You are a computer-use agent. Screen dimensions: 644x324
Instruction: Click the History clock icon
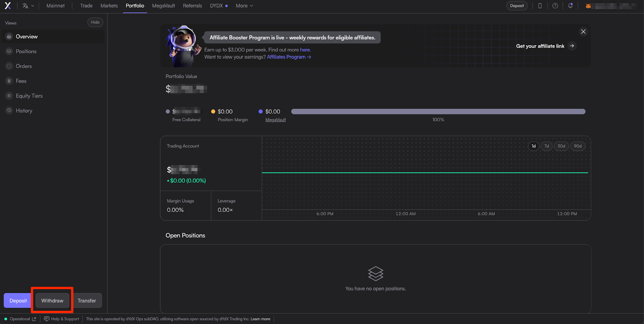point(9,110)
